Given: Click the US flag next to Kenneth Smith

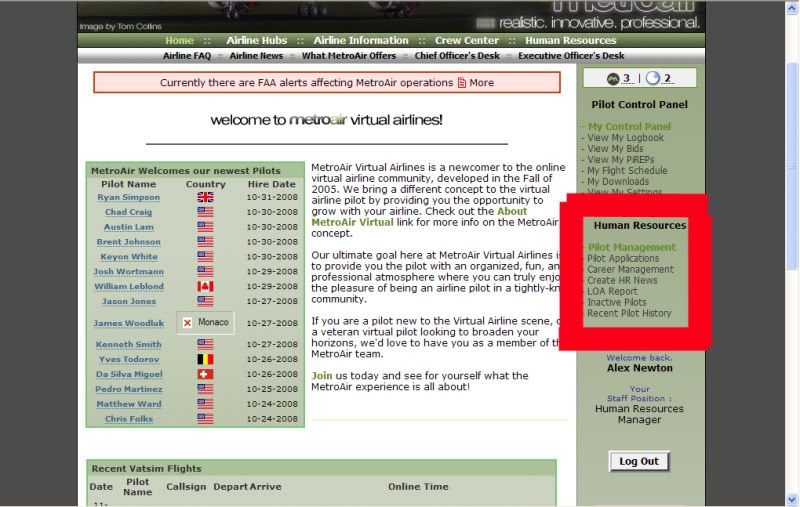Looking at the screenshot, I should [205, 345].
